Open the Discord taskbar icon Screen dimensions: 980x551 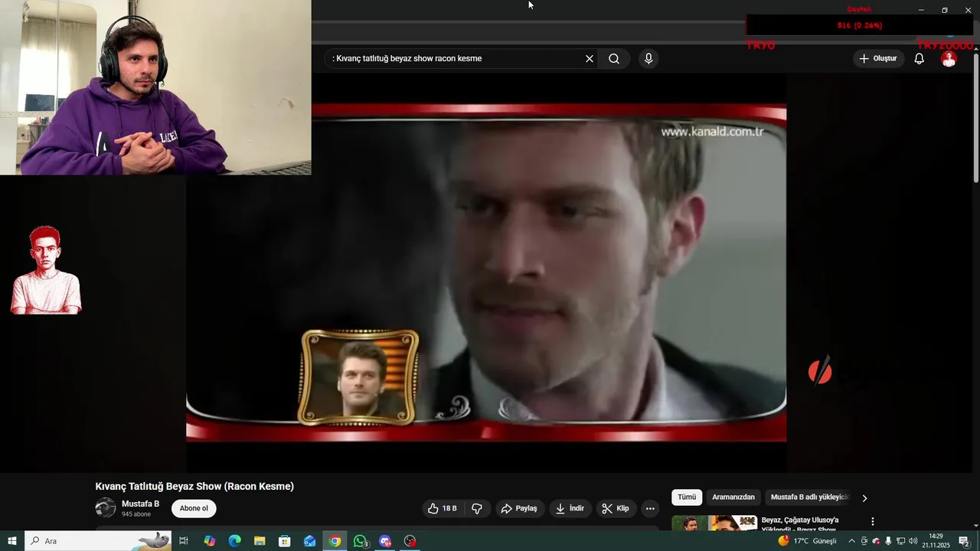click(x=385, y=541)
